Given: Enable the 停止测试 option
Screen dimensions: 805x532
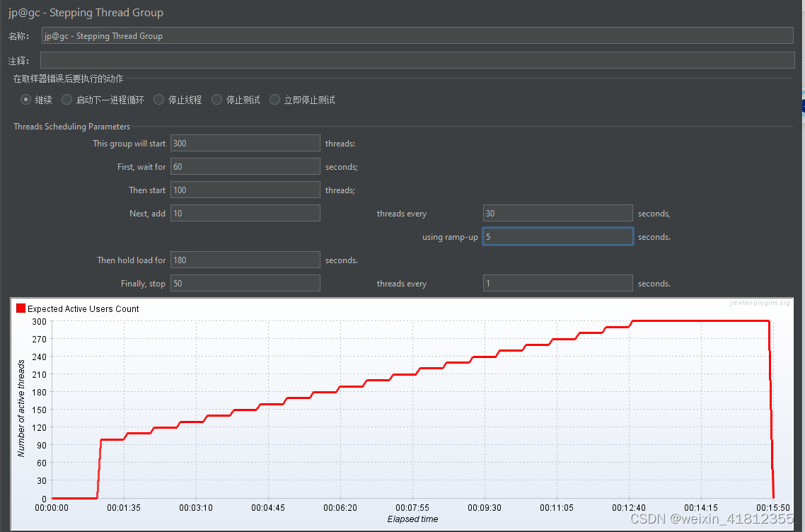Looking at the screenshot, I should (x=216, y=99).
